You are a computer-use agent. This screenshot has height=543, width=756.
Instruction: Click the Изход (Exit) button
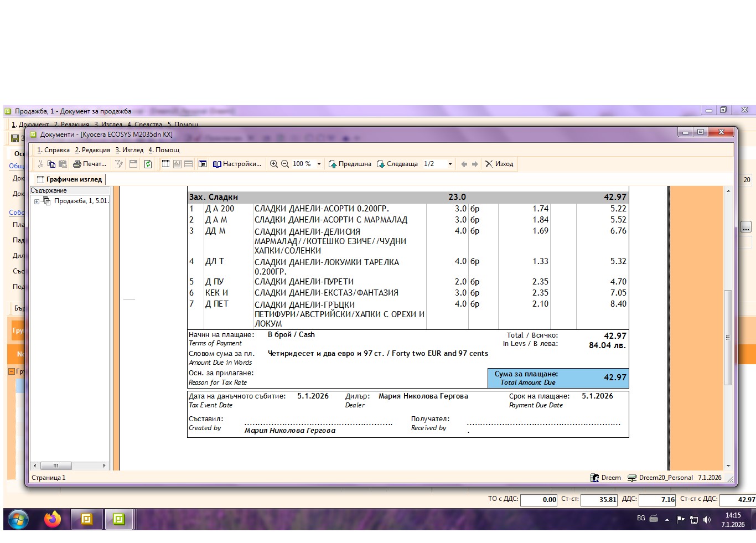[499, 164]
